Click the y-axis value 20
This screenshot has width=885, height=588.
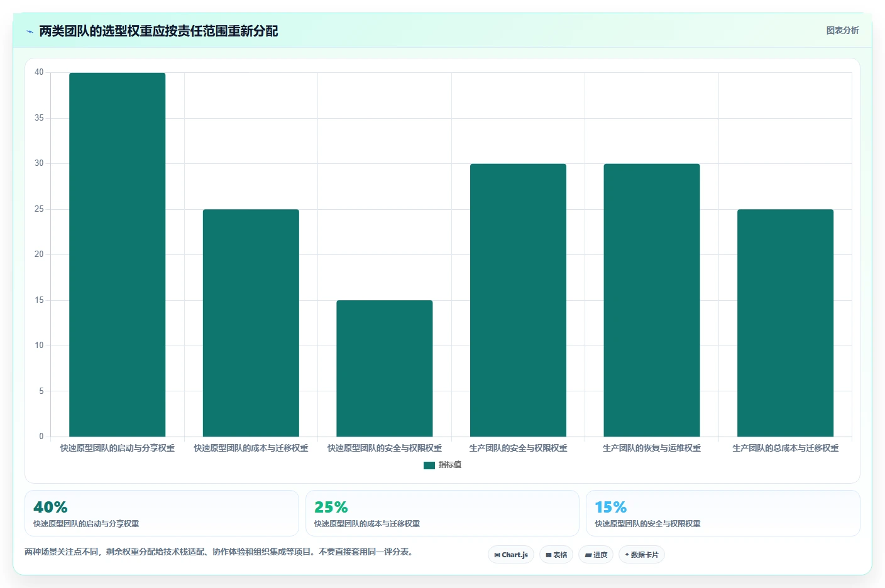(39, 254)
